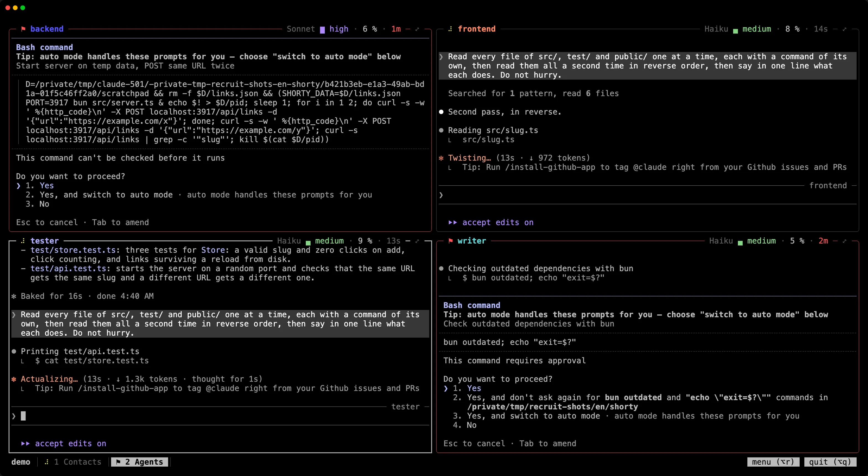Image resolution: width=868 pixels, height=476 pixels.
Task: Click the asterisk spinner next to Twisting…
Action: pyautogui.click(x=441, y=158)
